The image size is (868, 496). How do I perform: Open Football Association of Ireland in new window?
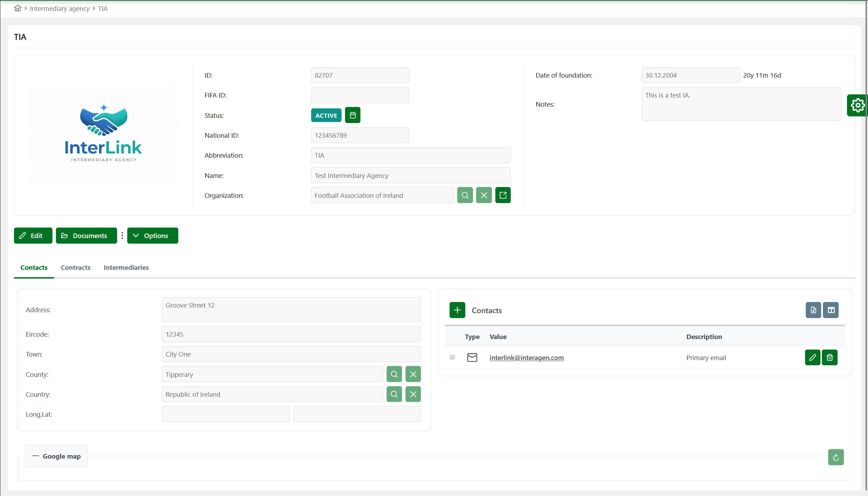[503, 195]
